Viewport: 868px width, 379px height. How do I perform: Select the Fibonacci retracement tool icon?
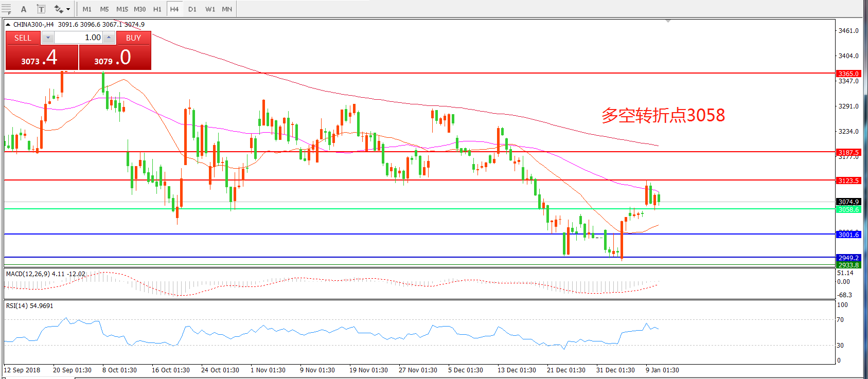coord(6,9)
